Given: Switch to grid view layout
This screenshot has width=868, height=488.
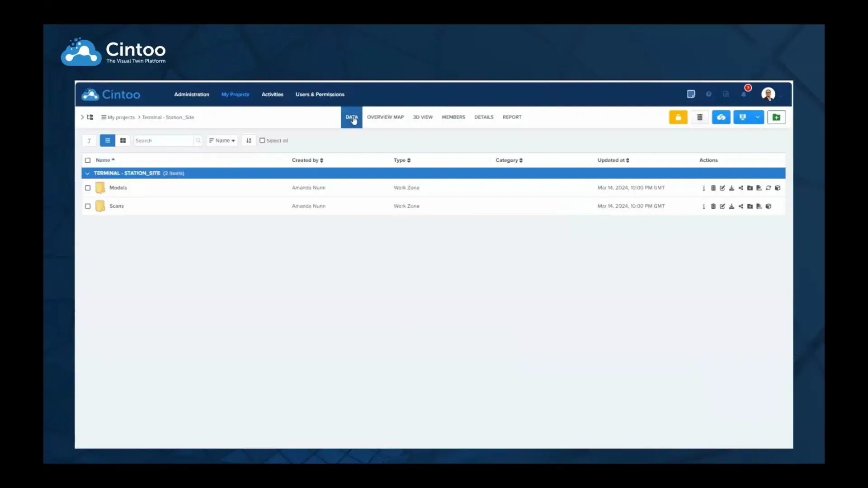Looking at the screenshot, I should pyautogui.click(x=123, y=141).
